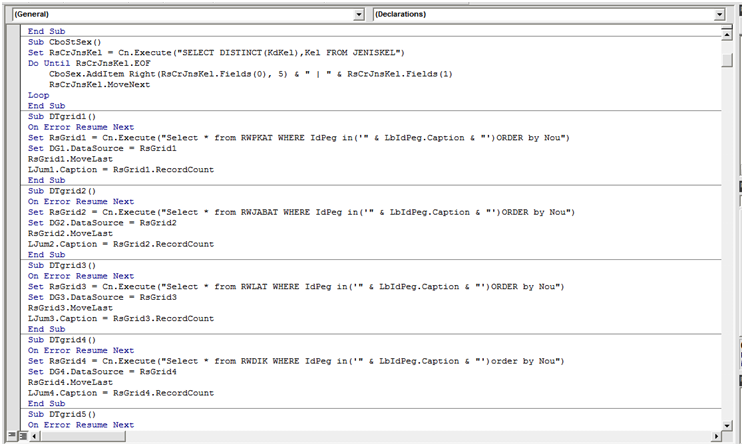Click the 'Sub DTgrid3()' declaration
Viewport: 744px width, 446px height.
coord(62,265)
